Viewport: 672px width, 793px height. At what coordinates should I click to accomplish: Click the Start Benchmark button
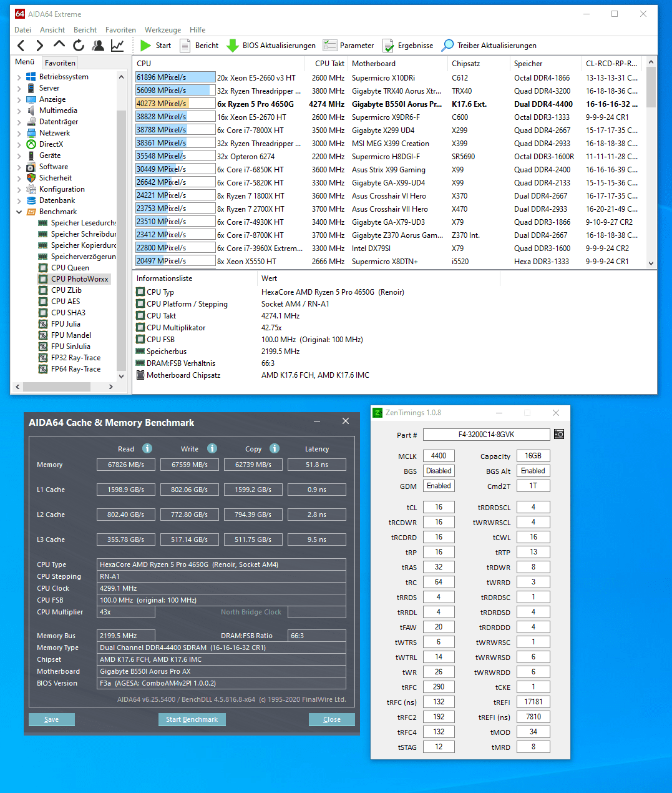192,719
